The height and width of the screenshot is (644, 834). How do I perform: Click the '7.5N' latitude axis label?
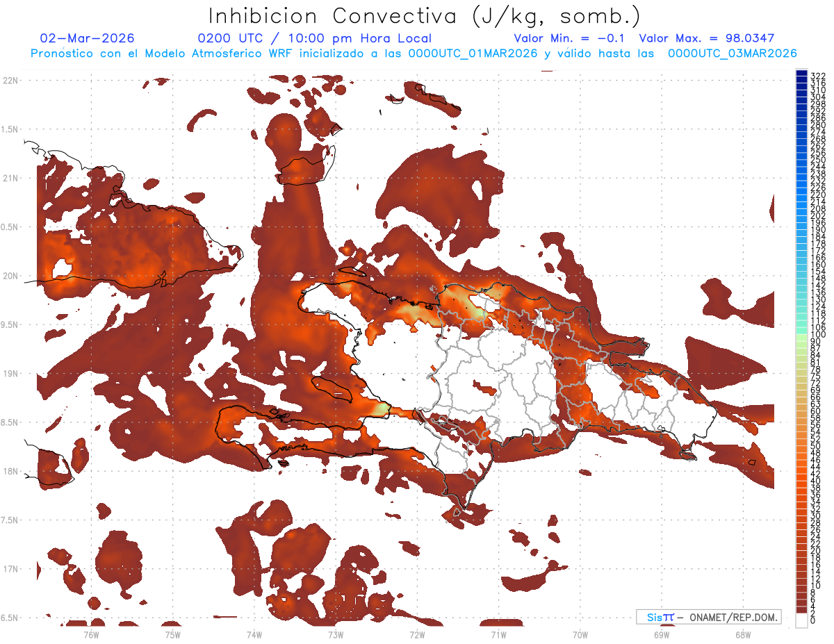[10, 520]
